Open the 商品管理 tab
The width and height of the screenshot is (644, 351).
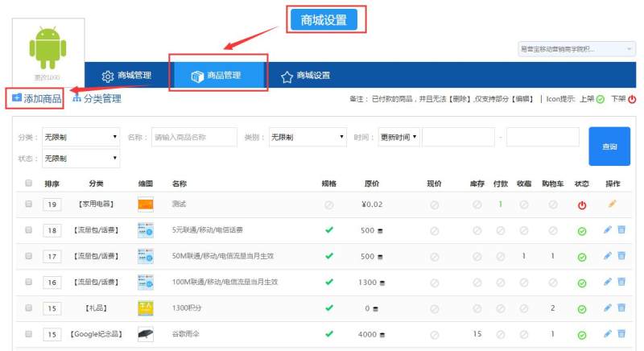click(216, 76)
